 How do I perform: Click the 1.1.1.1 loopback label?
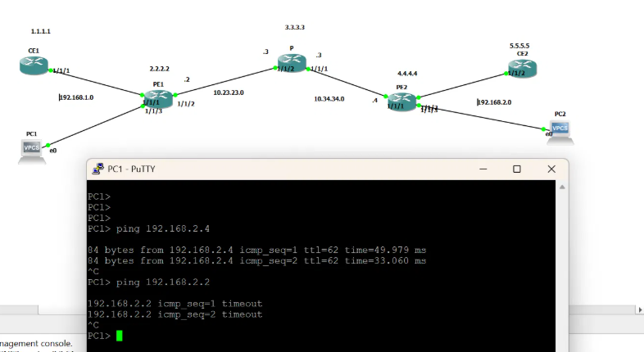tap(41, 31)
